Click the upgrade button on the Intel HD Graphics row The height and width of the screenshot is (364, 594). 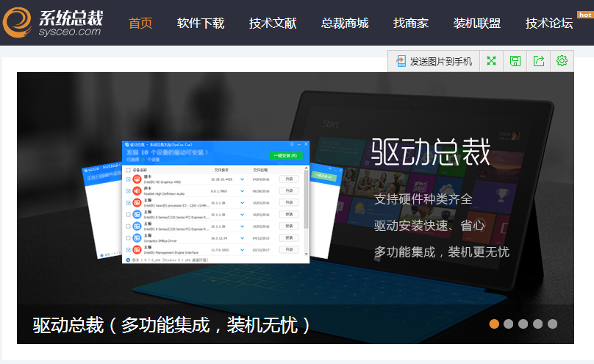289,179
